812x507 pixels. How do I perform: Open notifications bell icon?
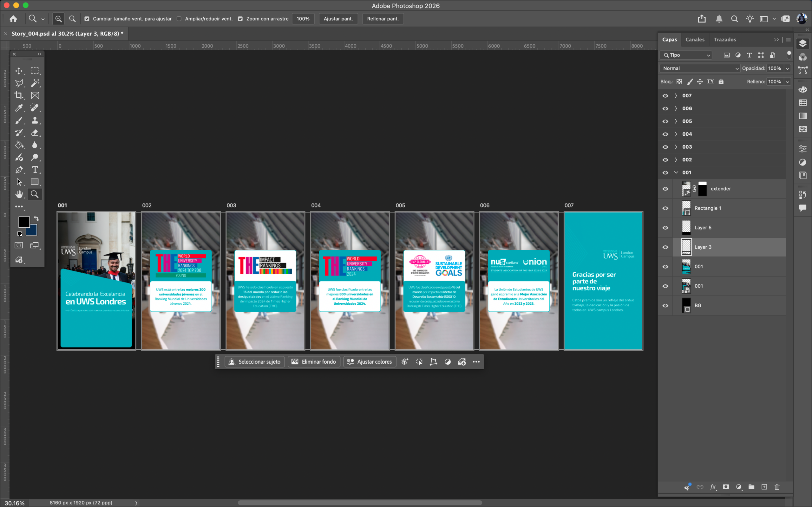tap(719, 19)
